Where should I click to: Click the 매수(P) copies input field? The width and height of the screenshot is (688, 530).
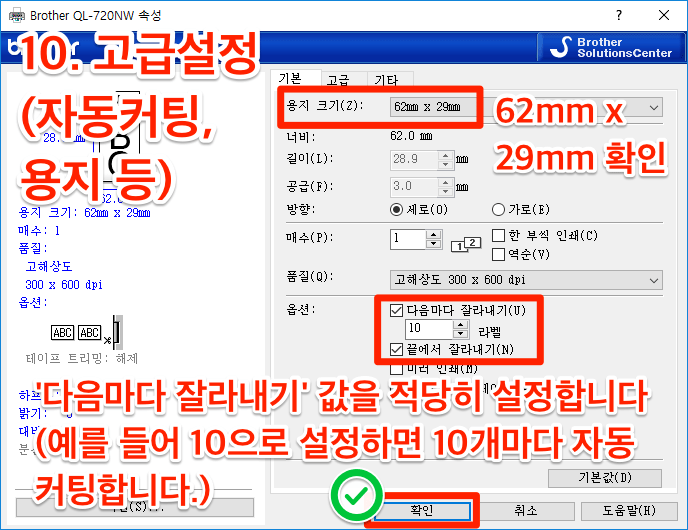408,239
